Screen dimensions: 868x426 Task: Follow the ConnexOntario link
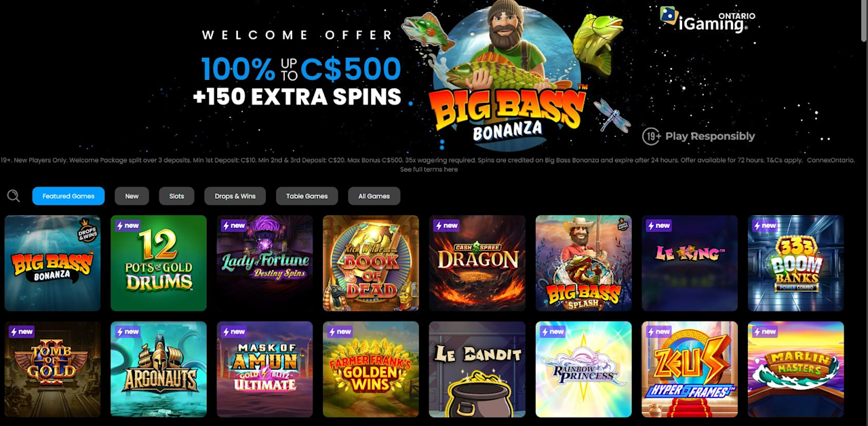[x=831, y=160]
